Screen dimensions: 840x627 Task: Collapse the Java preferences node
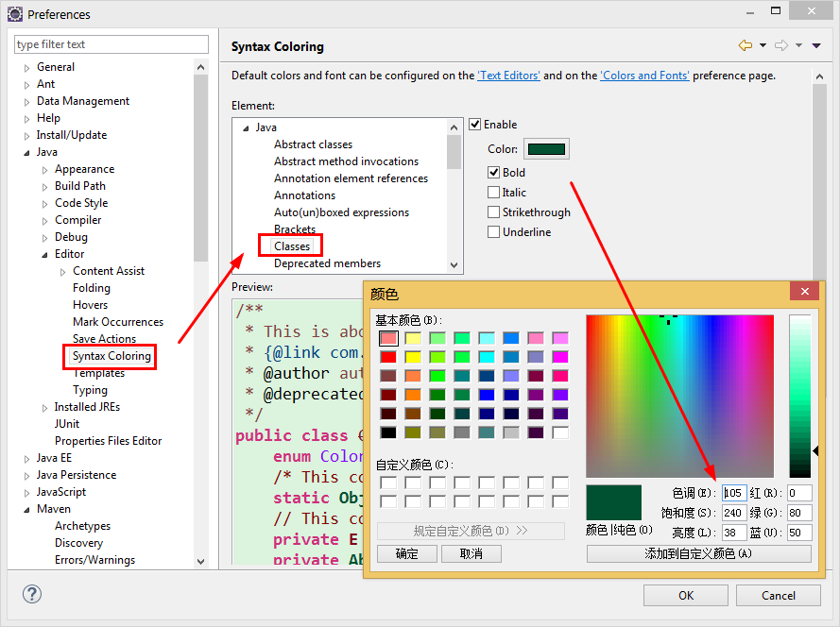coord(26,153)
